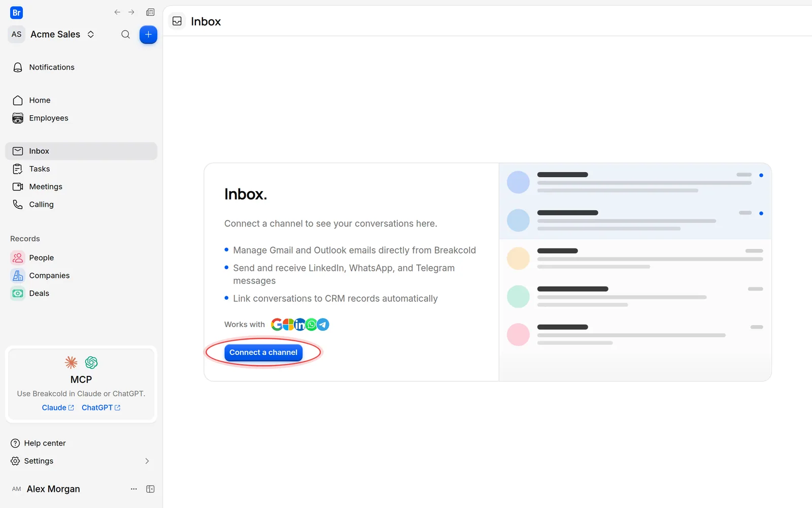
Task: Open the ChatGPT MCP link
Action: pyautogui.click(x=101, y=407)
